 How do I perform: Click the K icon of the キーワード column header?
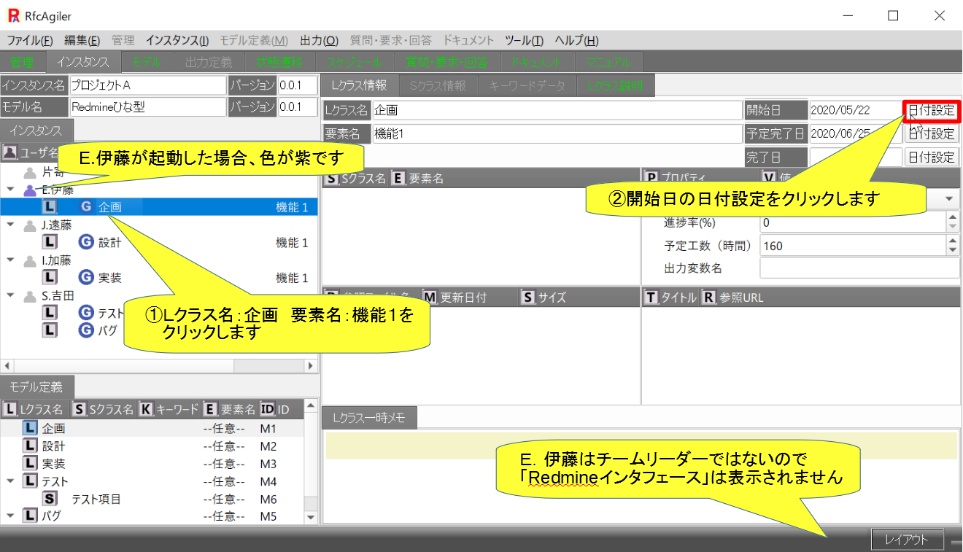146,409
